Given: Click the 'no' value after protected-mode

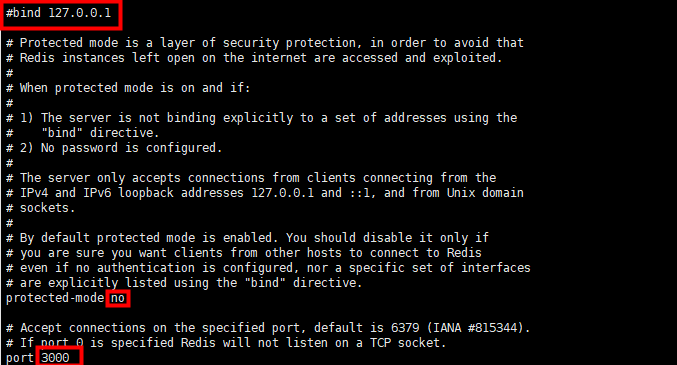Looking at the screenshot, I should (117, 298).
